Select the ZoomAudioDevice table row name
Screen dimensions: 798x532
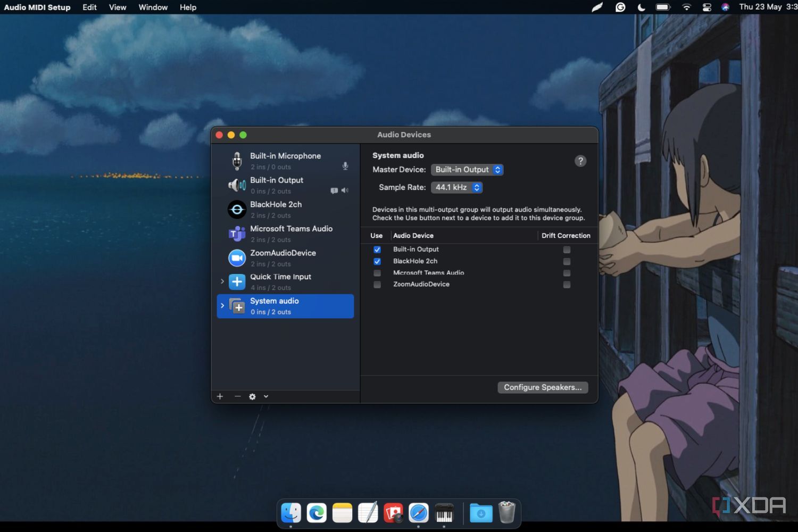click(x=421, y=284)
